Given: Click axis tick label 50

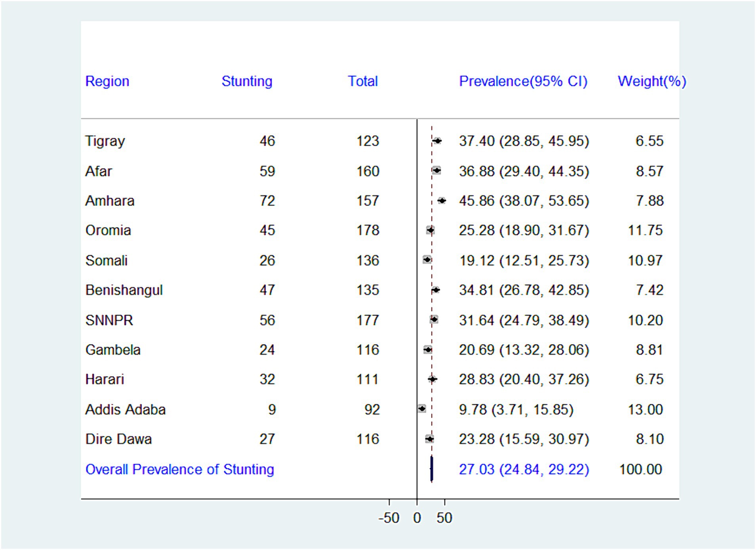Looking at the screenshot, I should [445, 518].
